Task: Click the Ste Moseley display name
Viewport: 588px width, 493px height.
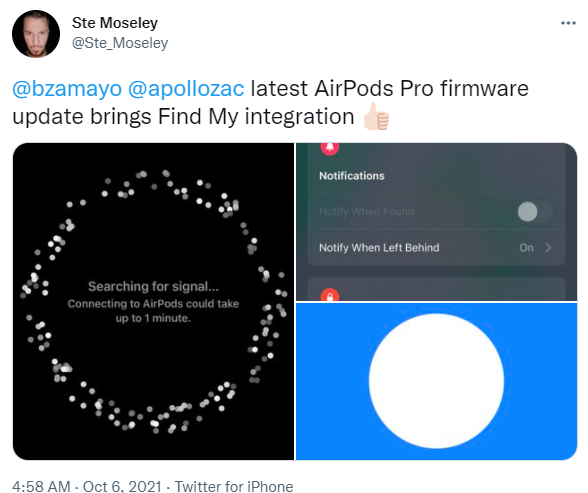Action: [x=115, y=23]
